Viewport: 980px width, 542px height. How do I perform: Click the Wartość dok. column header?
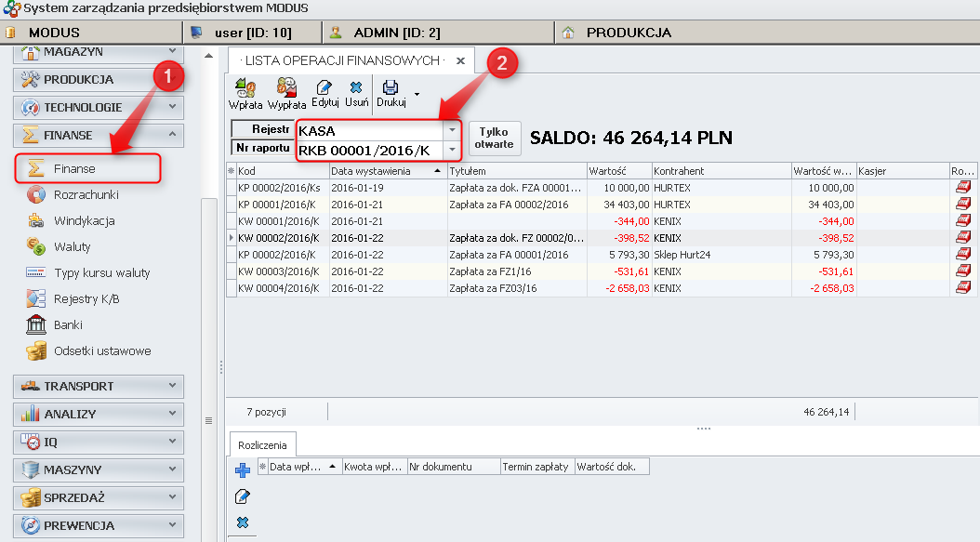(612, 467)
